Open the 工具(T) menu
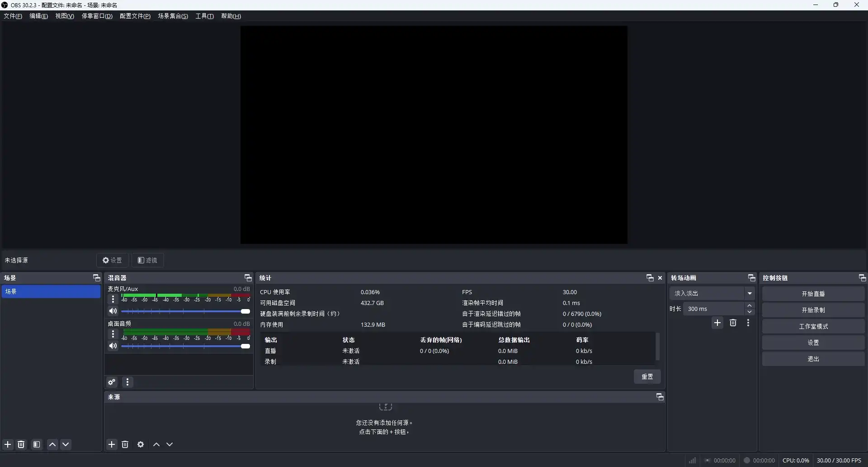 click(204, 16)
